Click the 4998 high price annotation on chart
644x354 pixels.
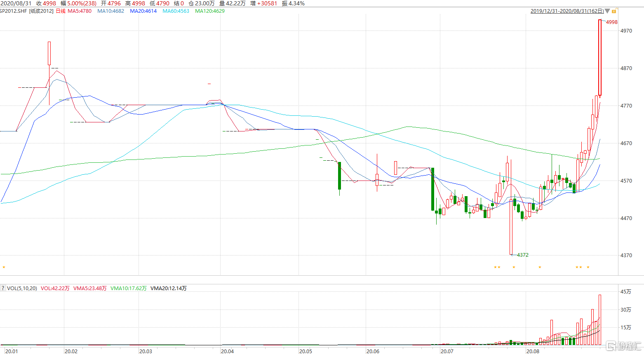point(612,22)
